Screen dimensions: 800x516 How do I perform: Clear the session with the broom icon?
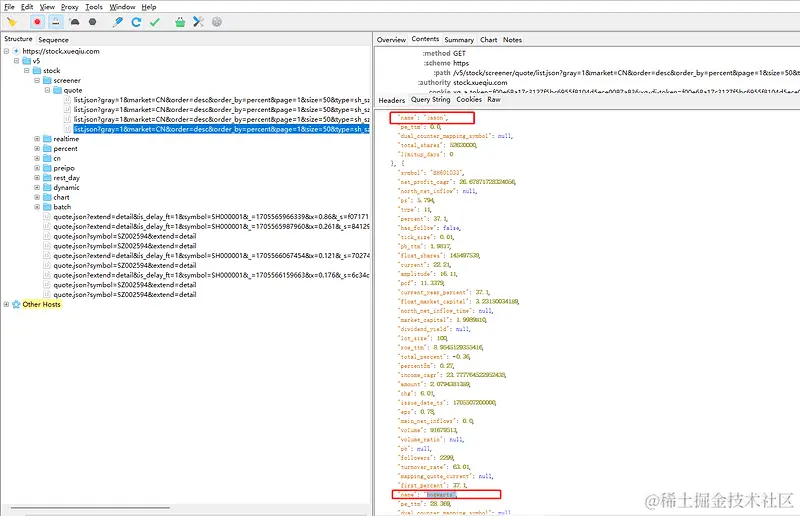(11, 22)
